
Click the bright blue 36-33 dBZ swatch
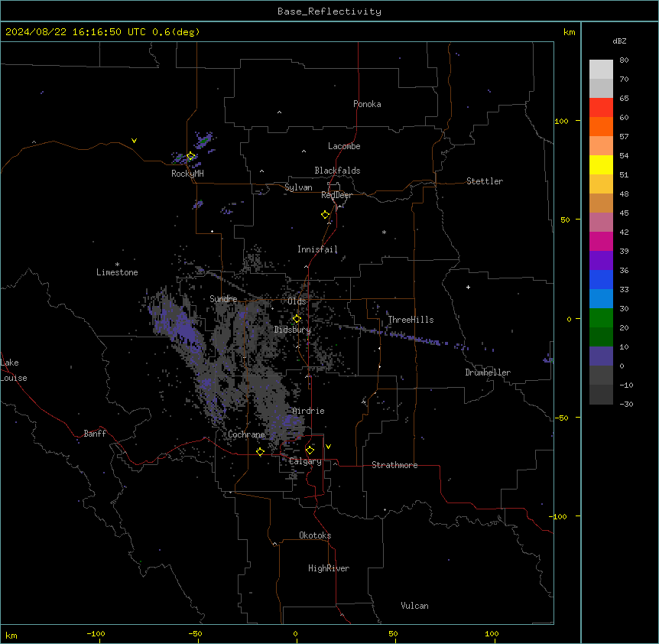point(601,279)
